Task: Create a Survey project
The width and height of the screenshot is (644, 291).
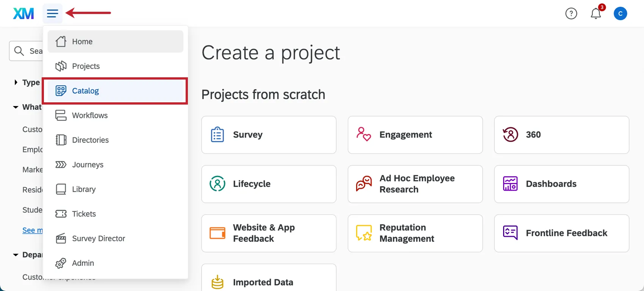Action: (x=269, y=135)
